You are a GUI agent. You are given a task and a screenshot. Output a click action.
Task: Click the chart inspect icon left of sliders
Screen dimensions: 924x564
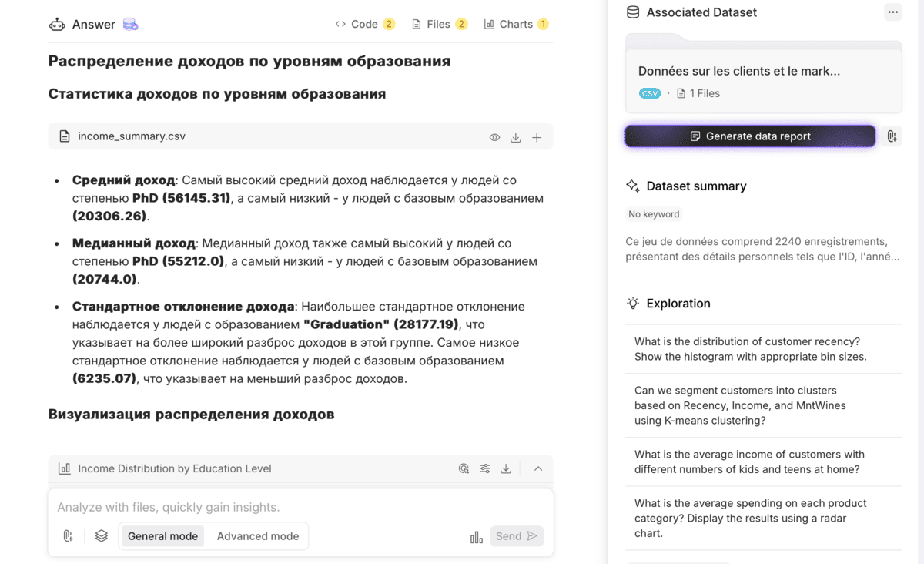tap(464, 468)
